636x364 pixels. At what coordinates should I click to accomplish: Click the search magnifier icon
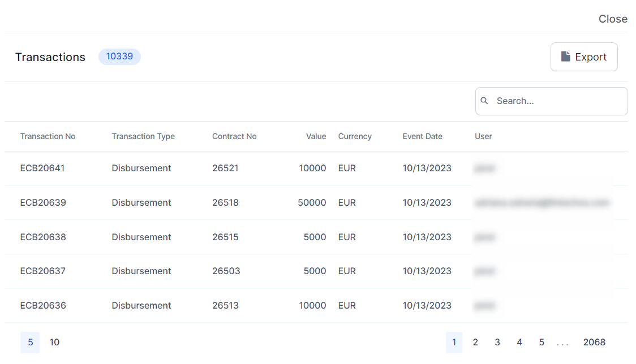(x=484, y=101)
